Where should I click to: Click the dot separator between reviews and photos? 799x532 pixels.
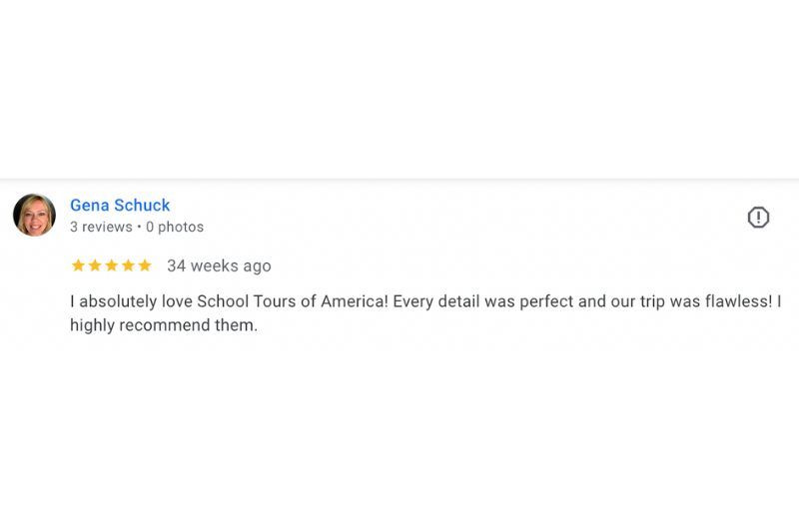coord(139,228)
